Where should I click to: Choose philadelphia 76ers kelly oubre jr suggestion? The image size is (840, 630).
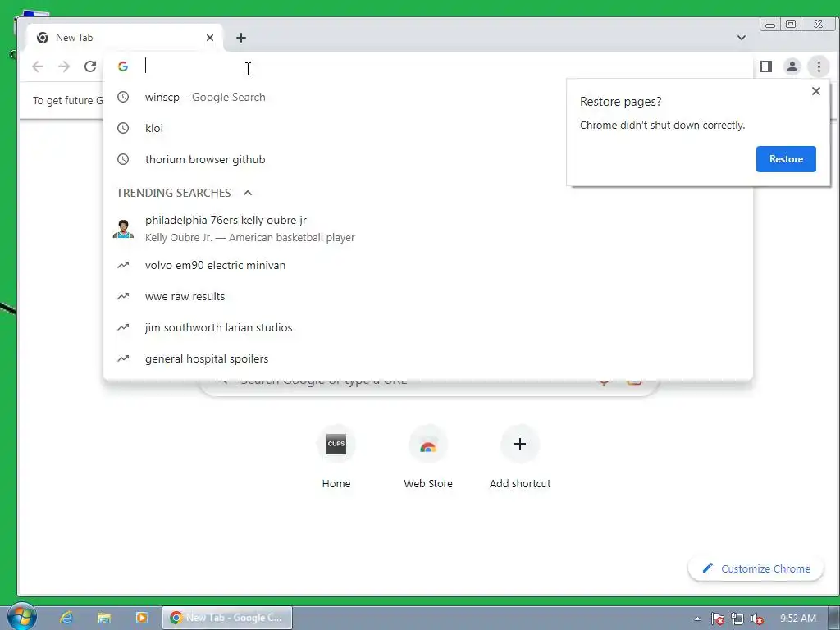point(428,228)
